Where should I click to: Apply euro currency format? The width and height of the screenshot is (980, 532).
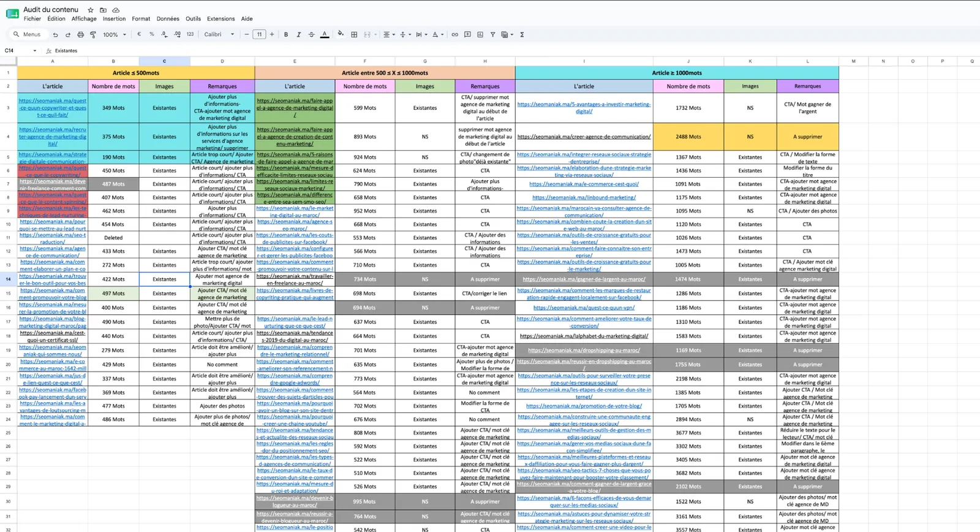[x=139, y=34]
